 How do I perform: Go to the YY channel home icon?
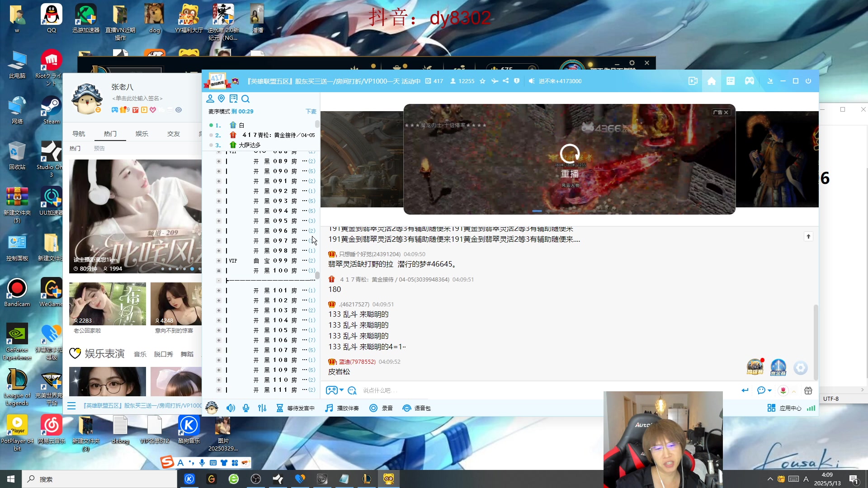(712, 81)
